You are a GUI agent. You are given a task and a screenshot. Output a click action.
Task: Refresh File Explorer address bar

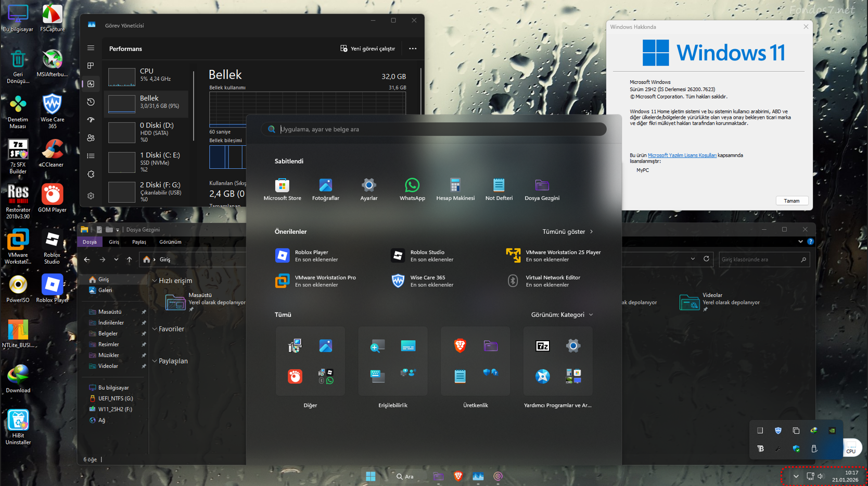[x=706, y=259]
